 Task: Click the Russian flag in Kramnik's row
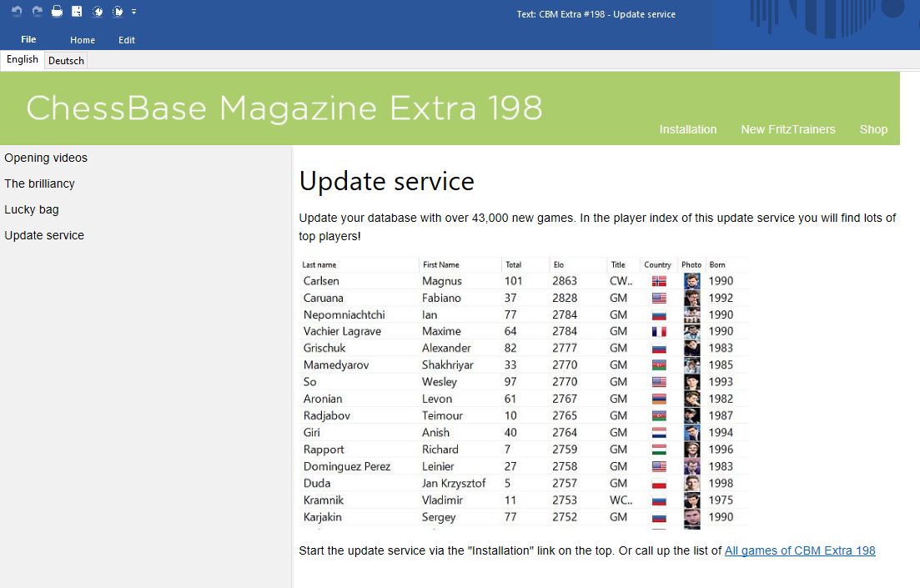[659, 500]
